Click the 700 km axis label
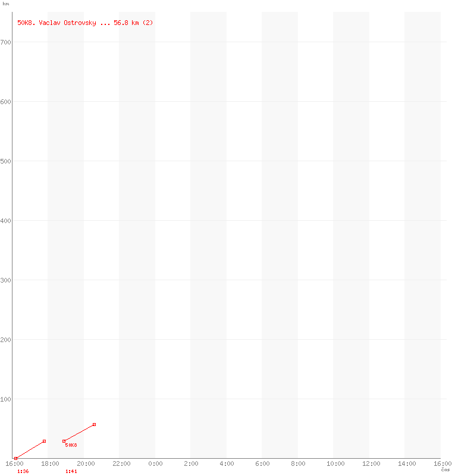 (6, 42)
